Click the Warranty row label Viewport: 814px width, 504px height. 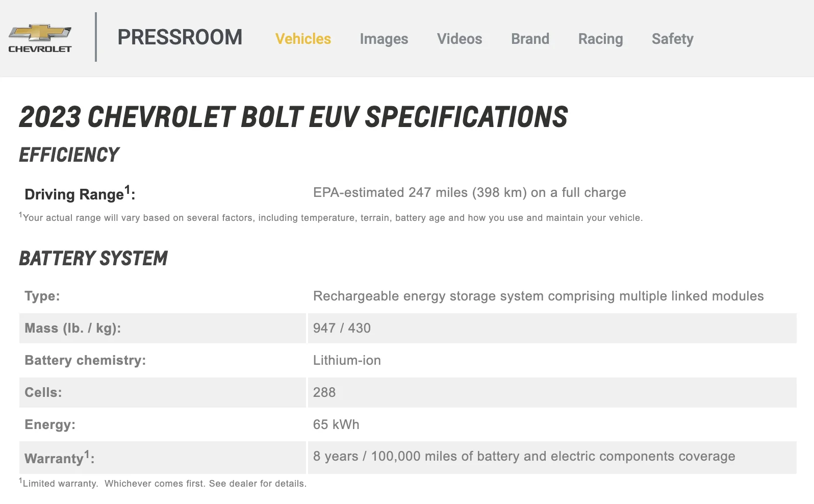pos(59,458)
